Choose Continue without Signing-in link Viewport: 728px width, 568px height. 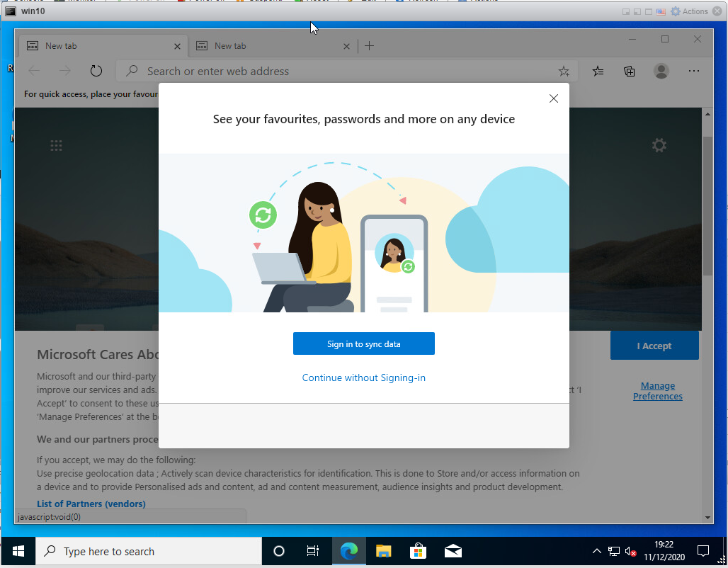(363, 377)
